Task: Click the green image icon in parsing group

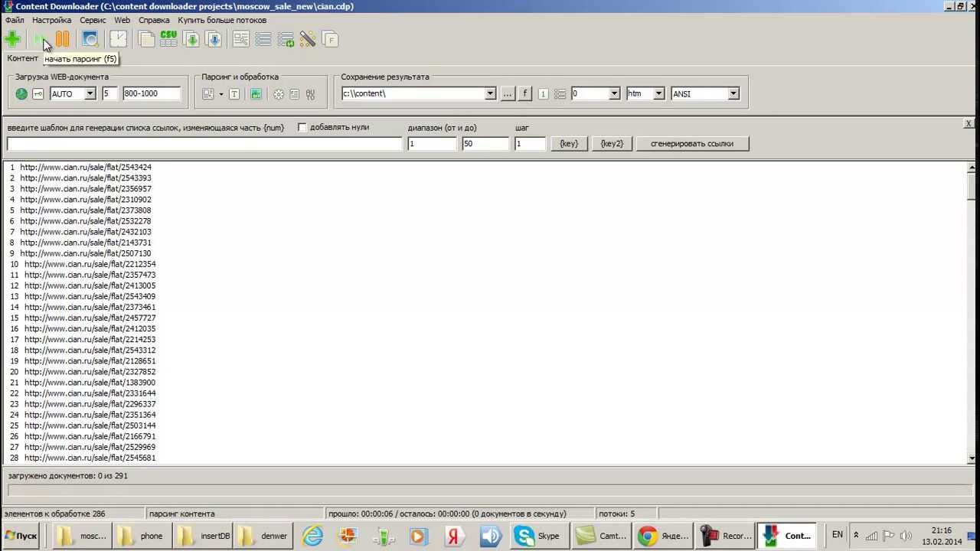Action: [x=256, y=94]
